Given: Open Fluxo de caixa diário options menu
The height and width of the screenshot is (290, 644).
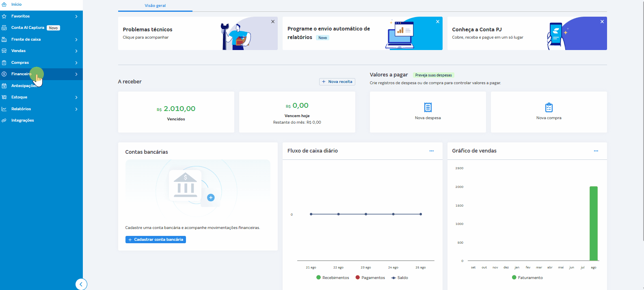Looking at the screenshot, I should point(431,151).
